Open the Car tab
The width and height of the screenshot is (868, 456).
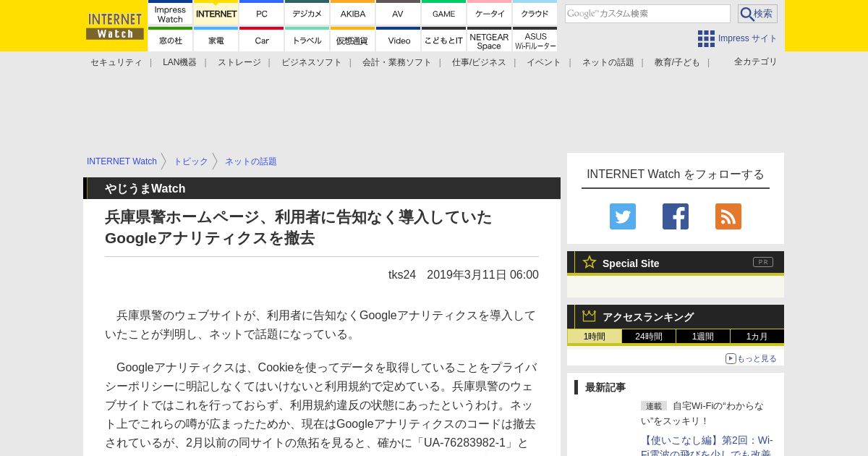click(x=261, y=40)
